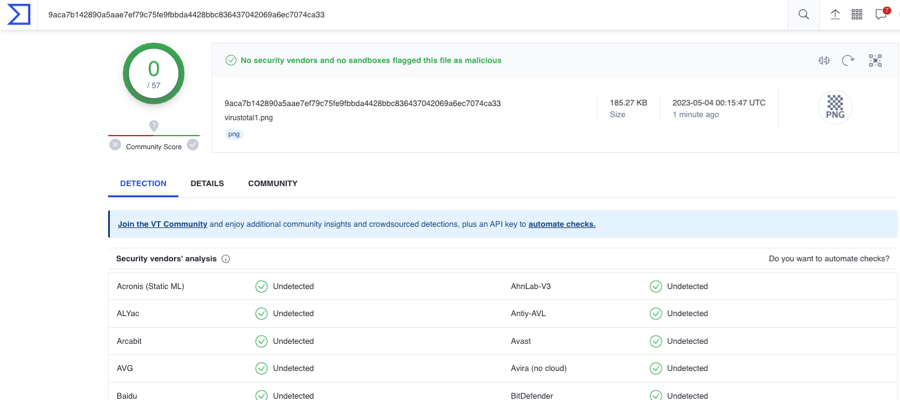Click the community score question pin icon
Image resolution: width=900 pixels, height=400 pixels.
point(154,126)
